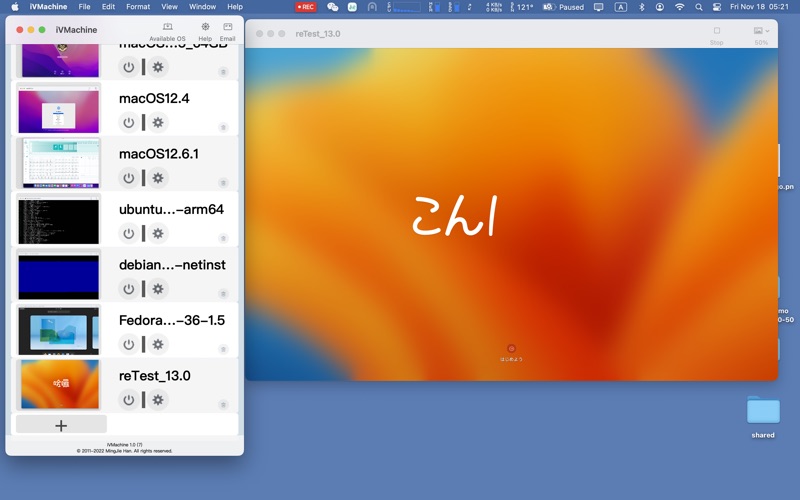800x500 pixels.
Task: Open the 50% scale dropdown in reTest_13.0 window
Action: 761,35
